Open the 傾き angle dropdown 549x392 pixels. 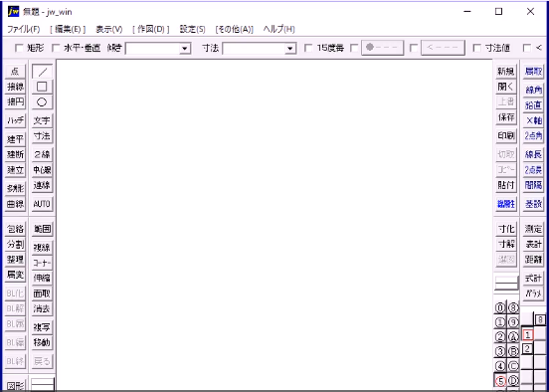tap(185, 49)
